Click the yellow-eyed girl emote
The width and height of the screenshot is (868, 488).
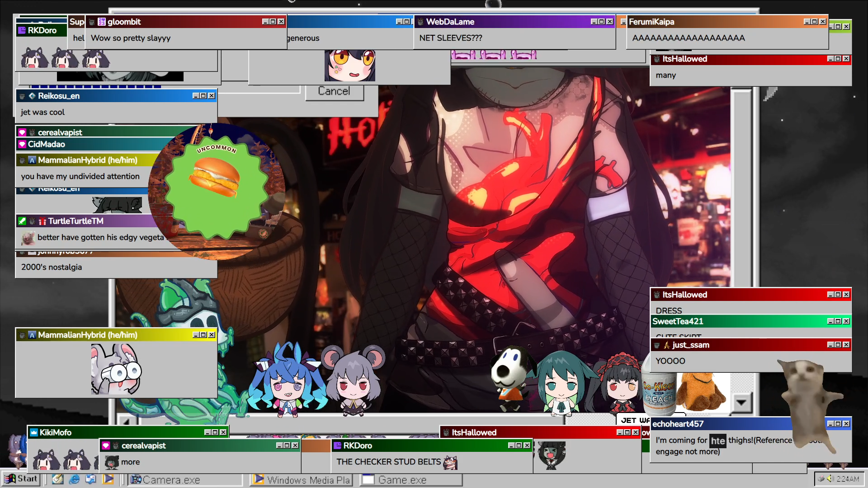(x=350, y=66)
